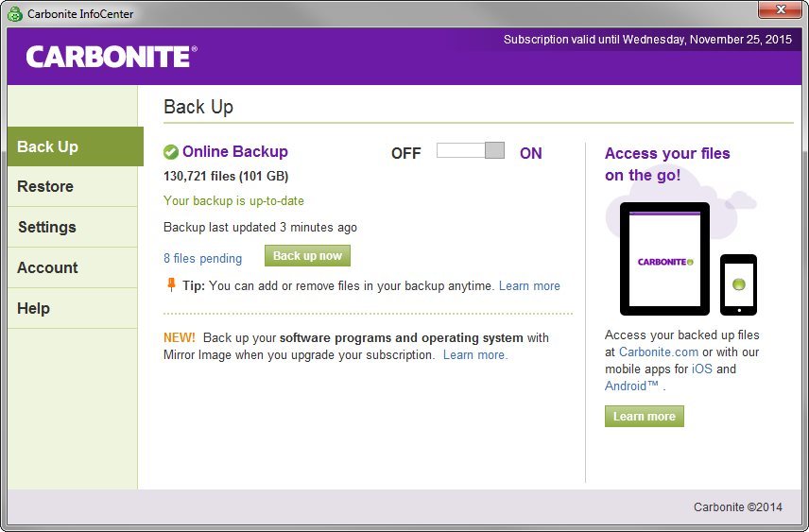Click Learn more beside Mirror Image upgrade
This screenshot has width=809, height=532.
coord(474,355)
